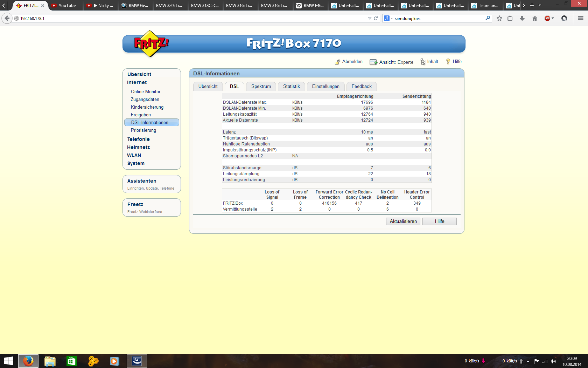
Task: Click the '416156' Forward Error Correction value
Action: pyautogui.click(x=329, y=203)
